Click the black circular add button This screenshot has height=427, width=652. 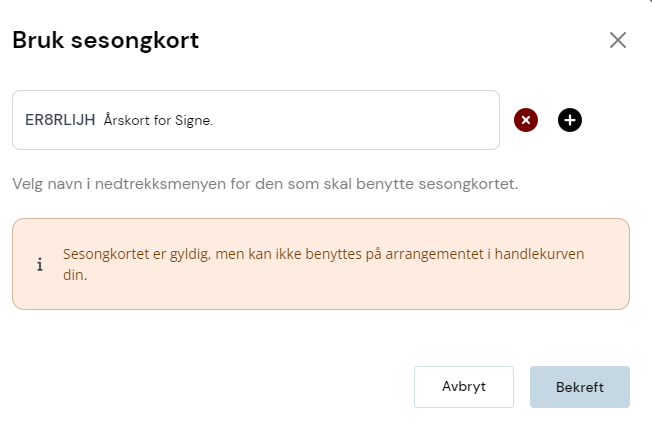(x=570, y=120)
